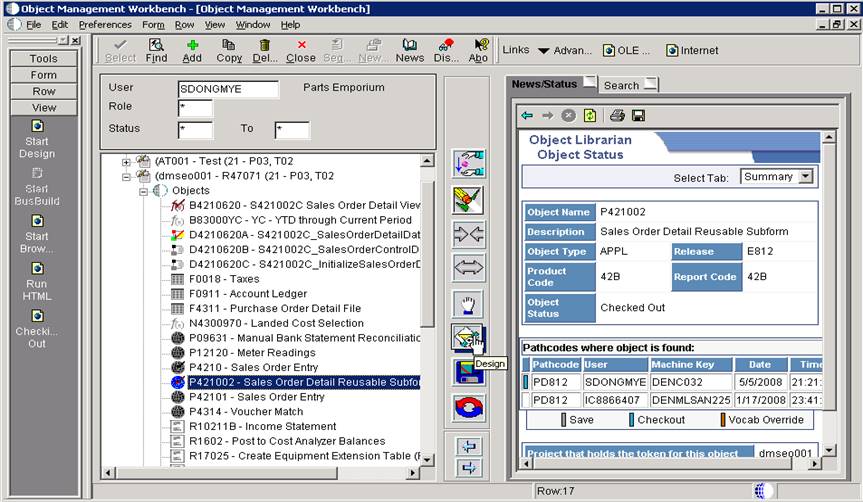Click the Status To input field

point(292,130)
